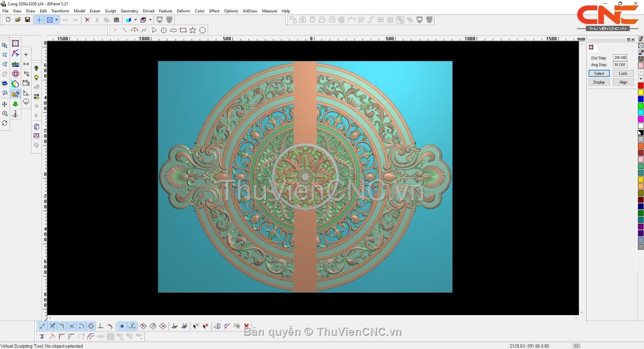Click the Dist Step input field

(620, 58)
